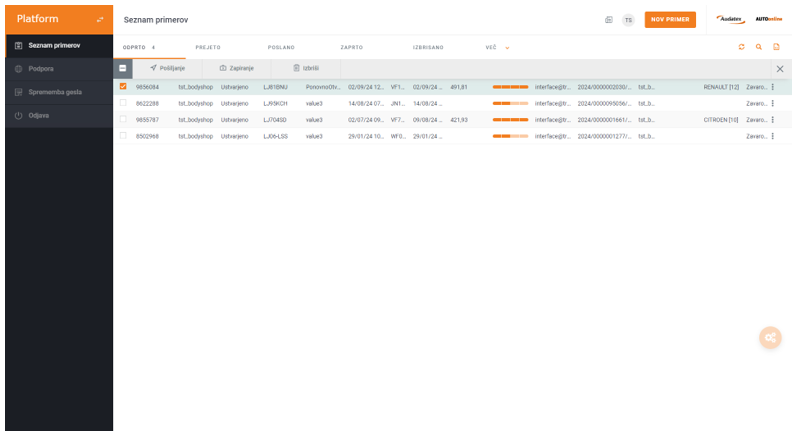
Task: Switch to the PREJETO tab
Action: click(208, 47)
